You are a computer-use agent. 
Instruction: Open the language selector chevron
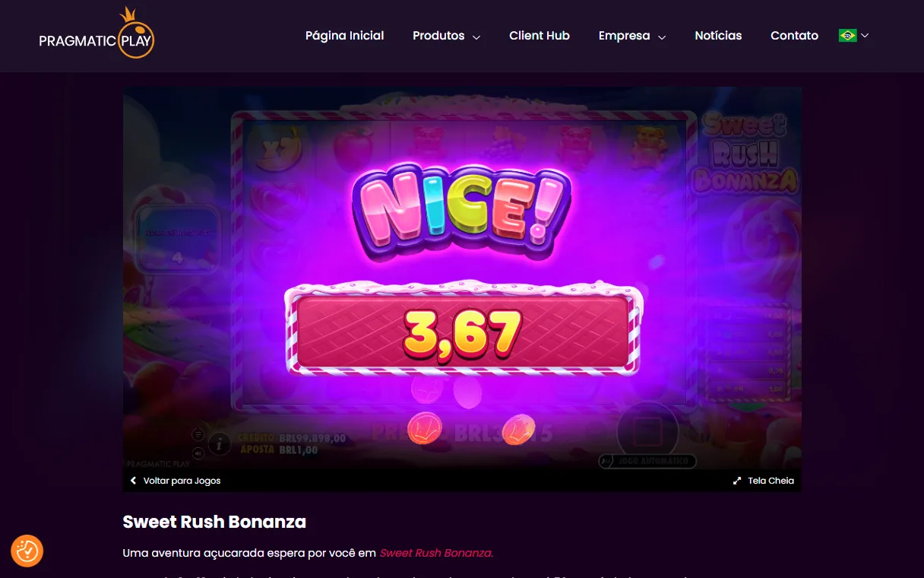(x=865, y=36)
